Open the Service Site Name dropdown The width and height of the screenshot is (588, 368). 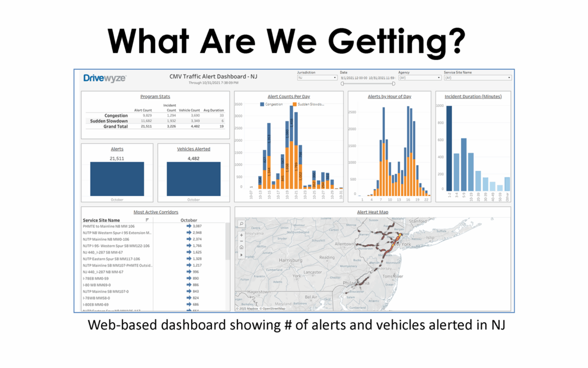[x=477, y=78]
